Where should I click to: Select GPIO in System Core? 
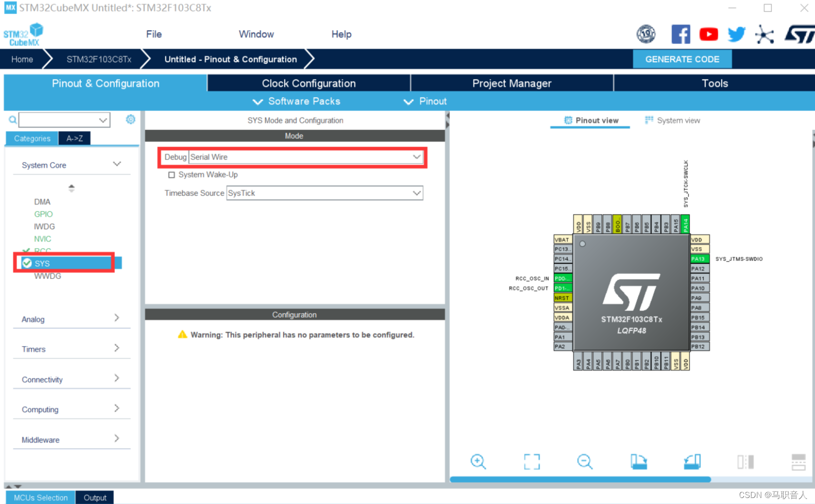pos(43,214)
